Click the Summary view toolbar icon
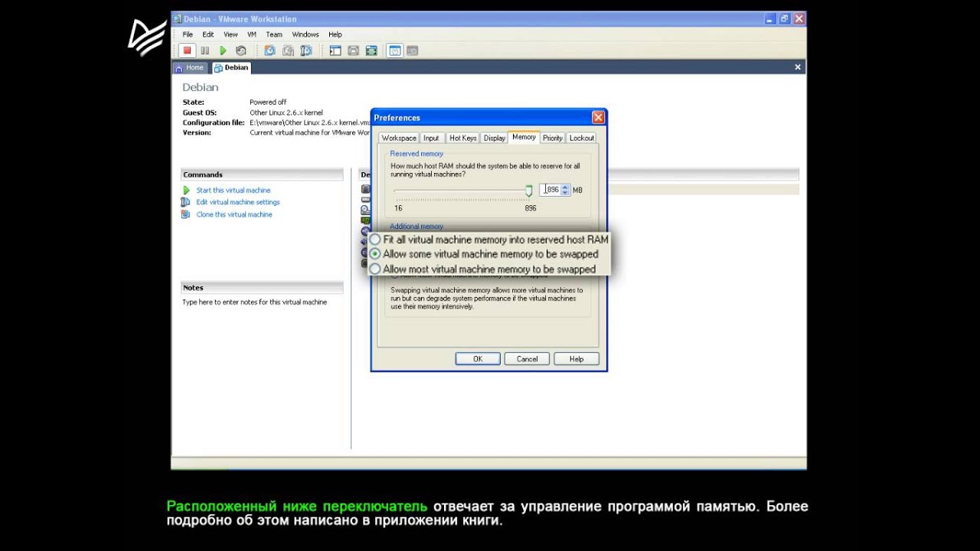Image resolution: width=980 pixels, height=551 pixels. 395,51
